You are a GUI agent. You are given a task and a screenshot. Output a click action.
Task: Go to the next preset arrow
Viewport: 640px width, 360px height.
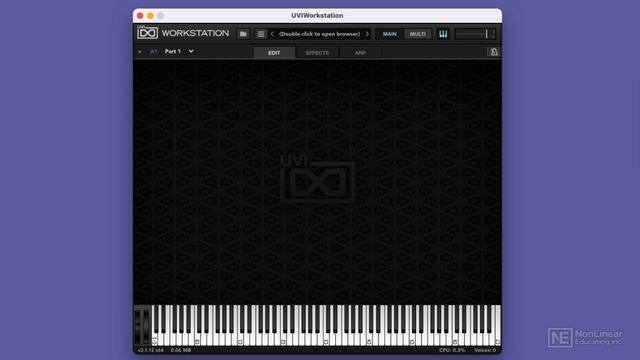367,34
